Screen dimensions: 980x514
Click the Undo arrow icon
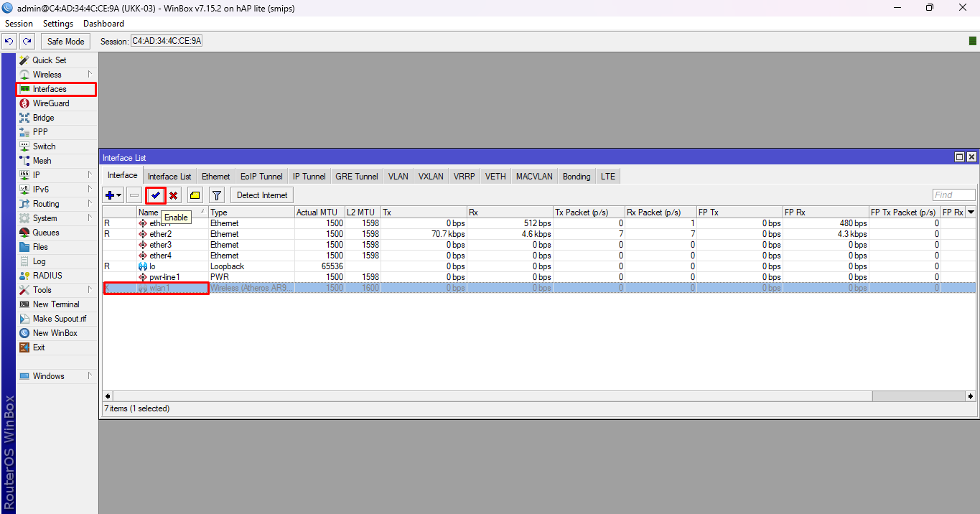(9, 41)
